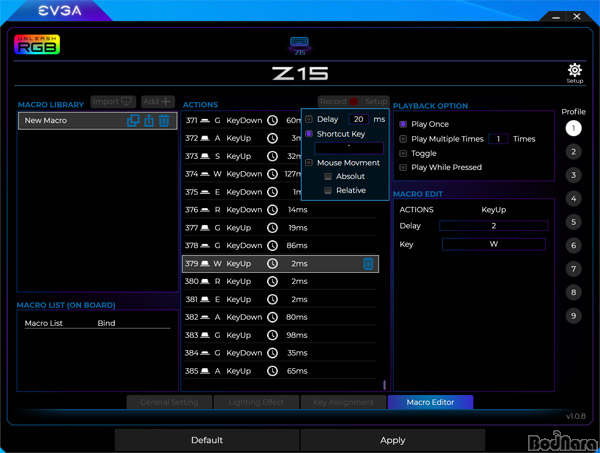This screenshot has width=600, height=453.
Task: Open the Macro Editor tab
Action: point(430,402)
